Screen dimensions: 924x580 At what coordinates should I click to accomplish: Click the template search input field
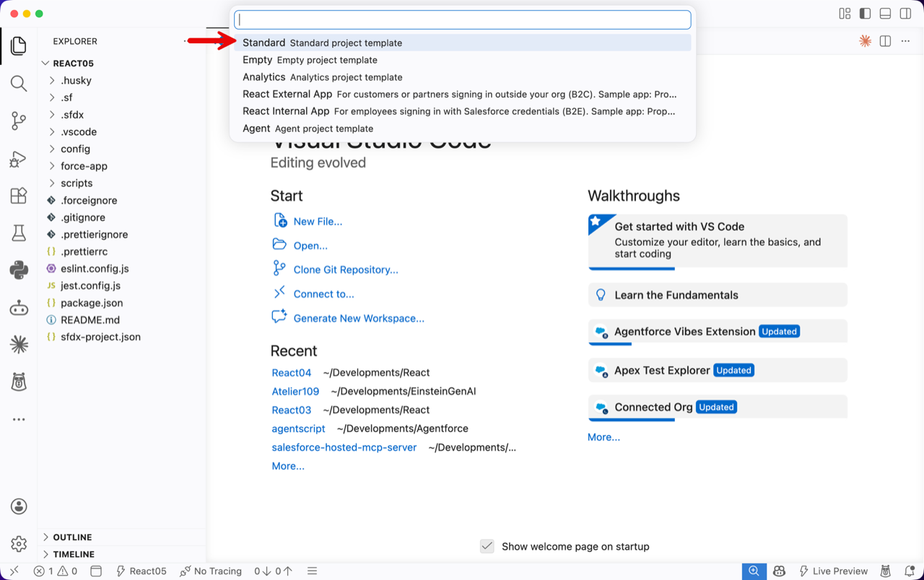462,20
